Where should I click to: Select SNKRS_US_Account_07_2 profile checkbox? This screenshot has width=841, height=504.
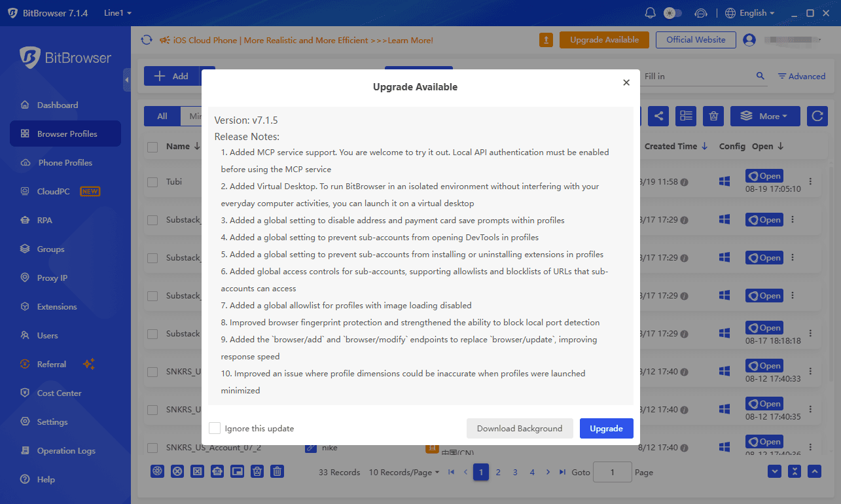click(152, 448)
